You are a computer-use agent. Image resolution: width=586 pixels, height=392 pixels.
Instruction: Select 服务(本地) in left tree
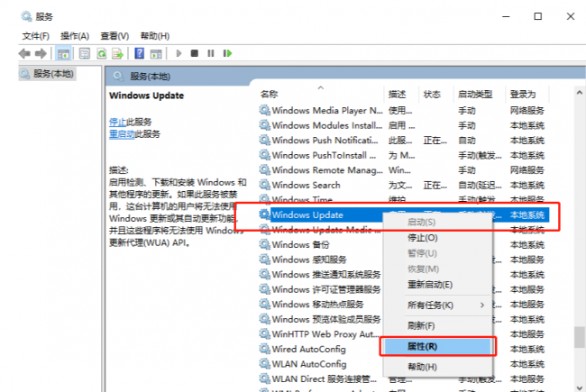tap(48, 74)
